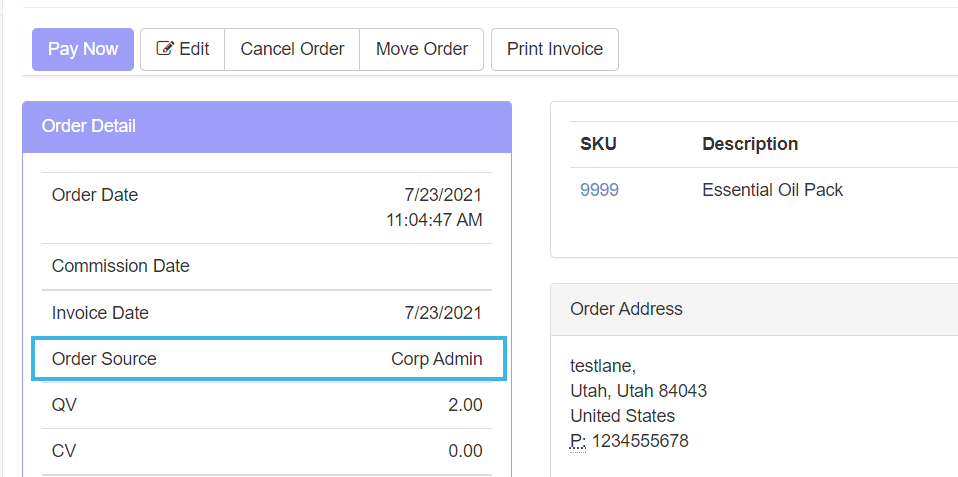
Task: Click the Order Address panel header
Action: click(626, 309)
